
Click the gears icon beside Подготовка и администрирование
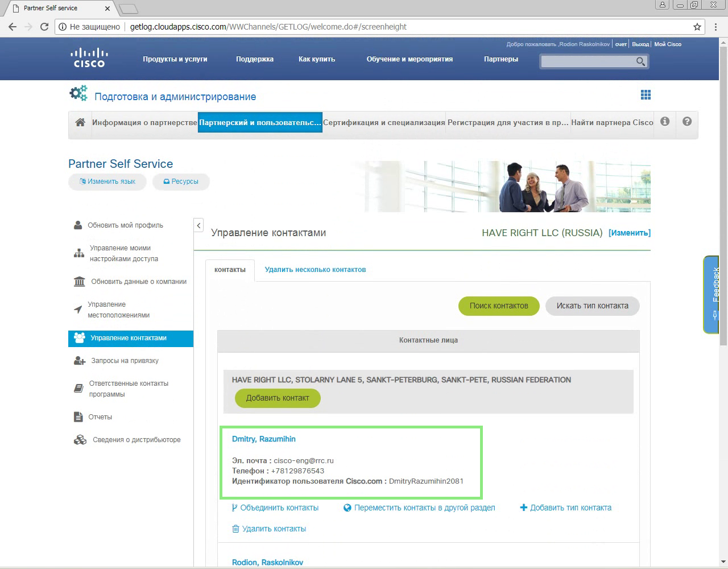point(78,93)
